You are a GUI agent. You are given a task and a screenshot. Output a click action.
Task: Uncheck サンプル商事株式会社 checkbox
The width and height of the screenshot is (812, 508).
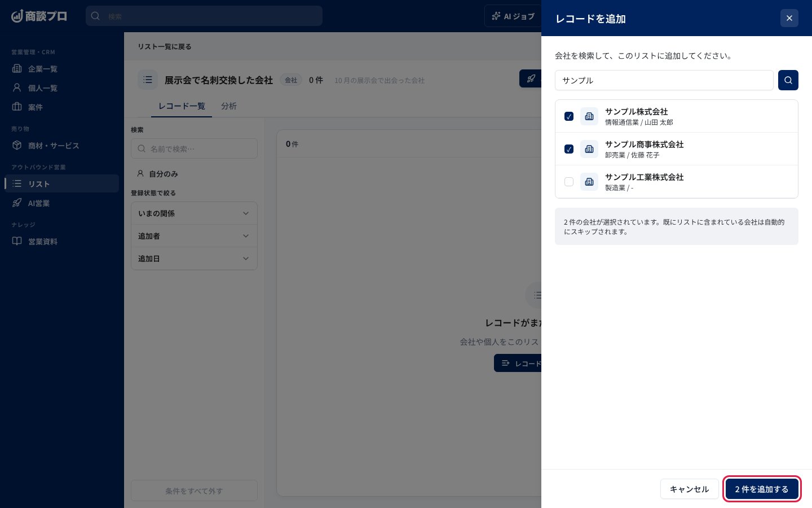point(569,149)
